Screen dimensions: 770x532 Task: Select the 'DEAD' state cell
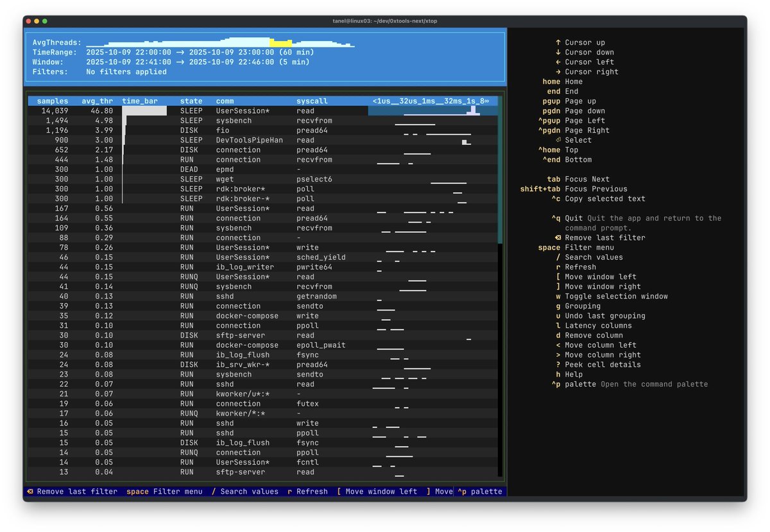tap(189, 169)
